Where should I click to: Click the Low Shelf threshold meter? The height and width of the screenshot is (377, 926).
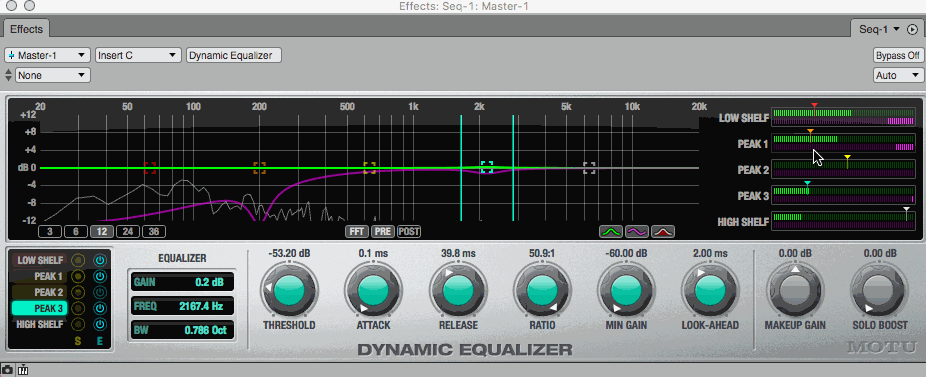pyautogui.click(x=843, y=117)
